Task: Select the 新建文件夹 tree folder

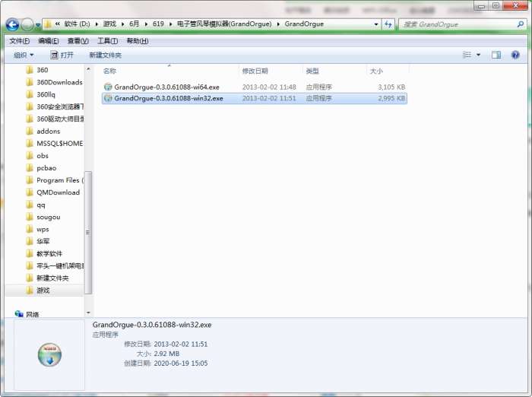Action: pyautogui.click(x=52, y=278)
